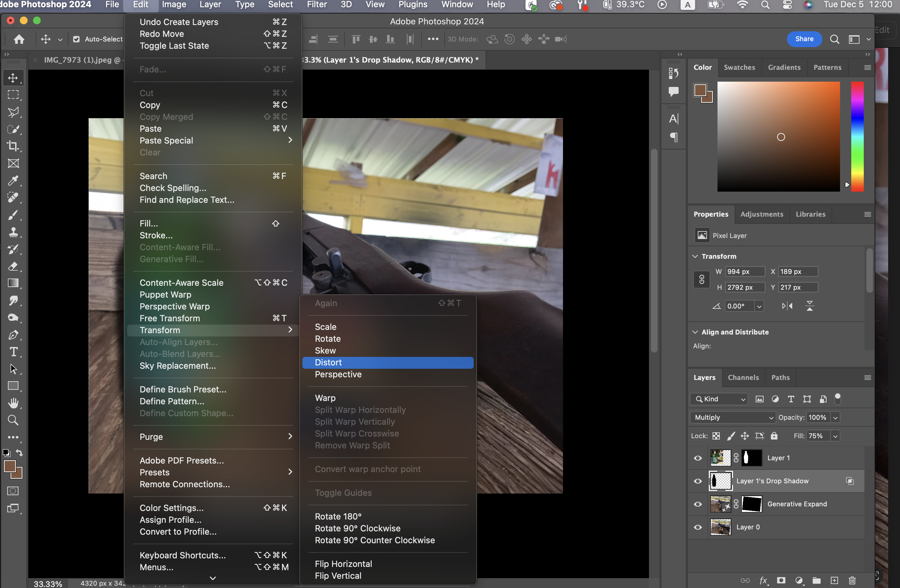900x588 pixels.
Task: Open the Multiply blend mode dropdown
Action: (x=732, y=417)
